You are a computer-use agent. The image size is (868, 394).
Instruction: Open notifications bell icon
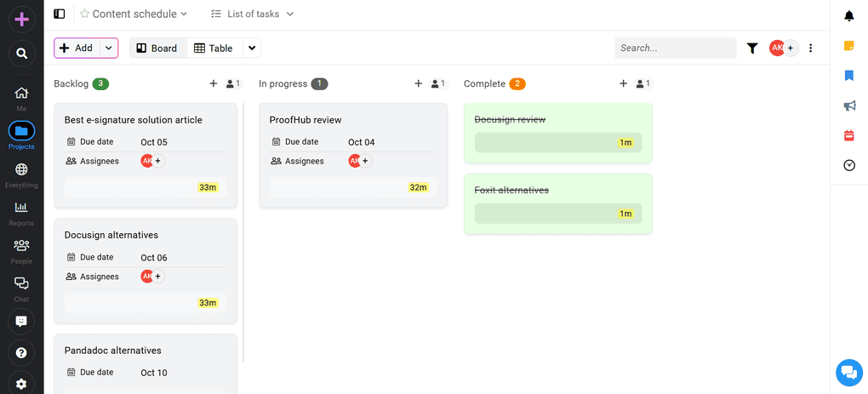click(x=849, y=16)
